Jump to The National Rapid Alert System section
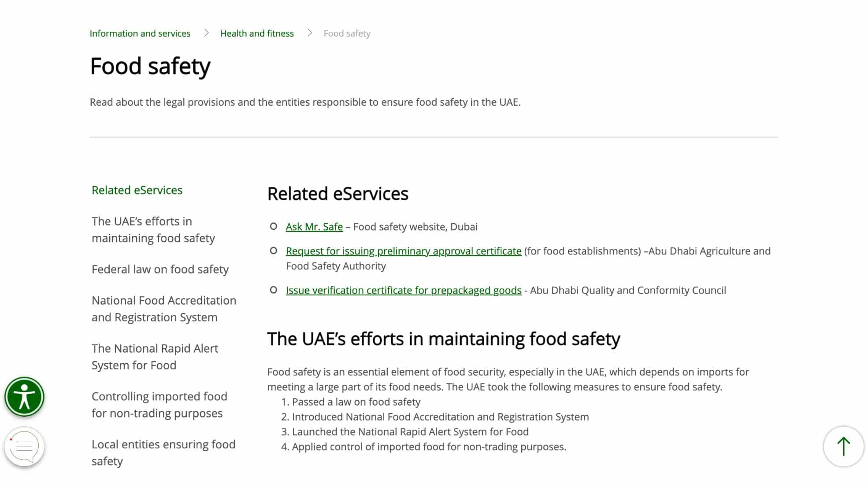 (155, 356)
